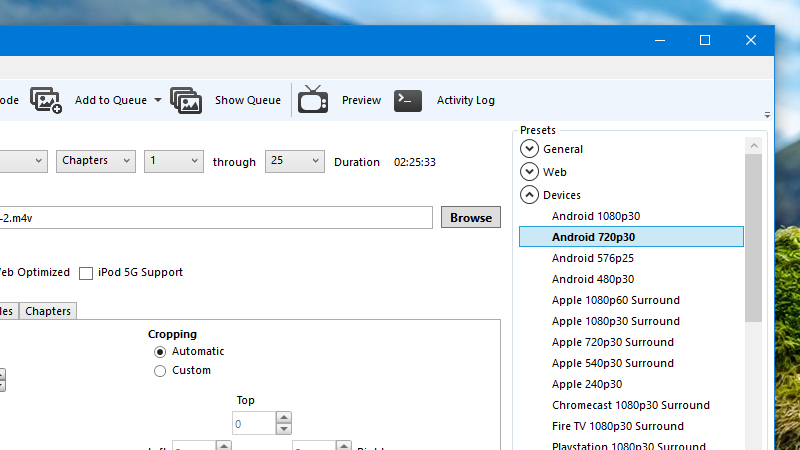The image size is (800, 450).
Task: Click the Top crop value field
Action: coord(254,423)
